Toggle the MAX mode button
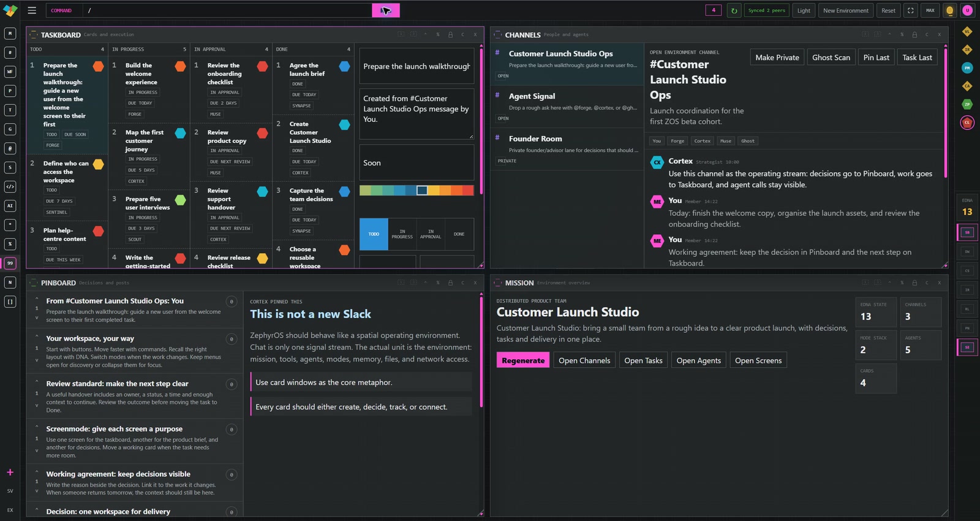980x521 pixels. coord(930,10)
